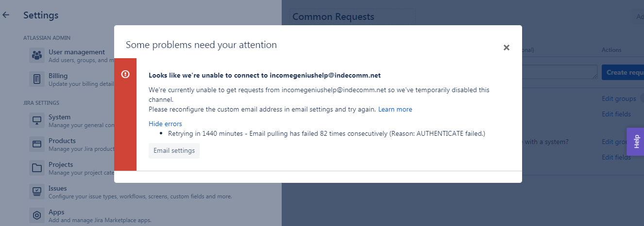644x226 pixels.
Task: Select the System monitor icon
Action: click(x=37, y=120)
